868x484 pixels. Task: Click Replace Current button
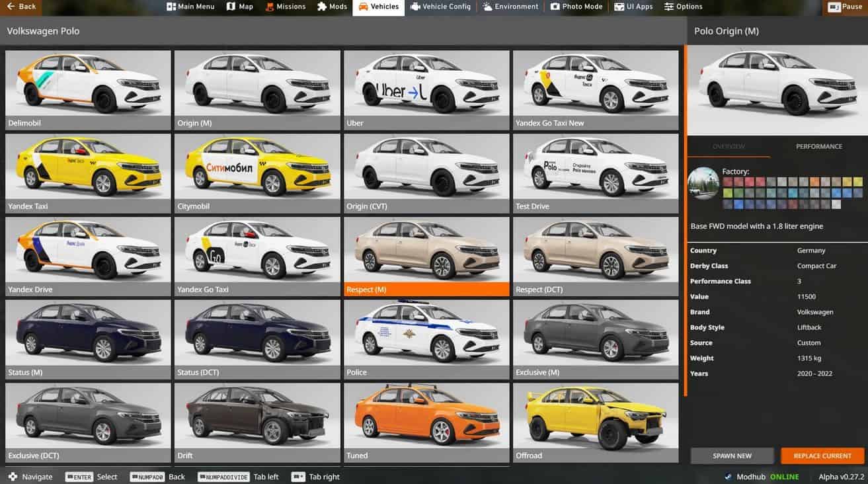click(x=822, y=456)
